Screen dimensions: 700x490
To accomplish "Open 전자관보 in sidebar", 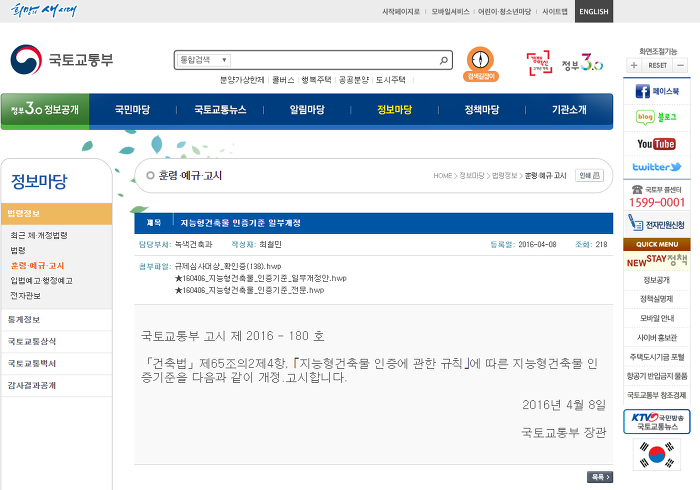I will [25, 296].
